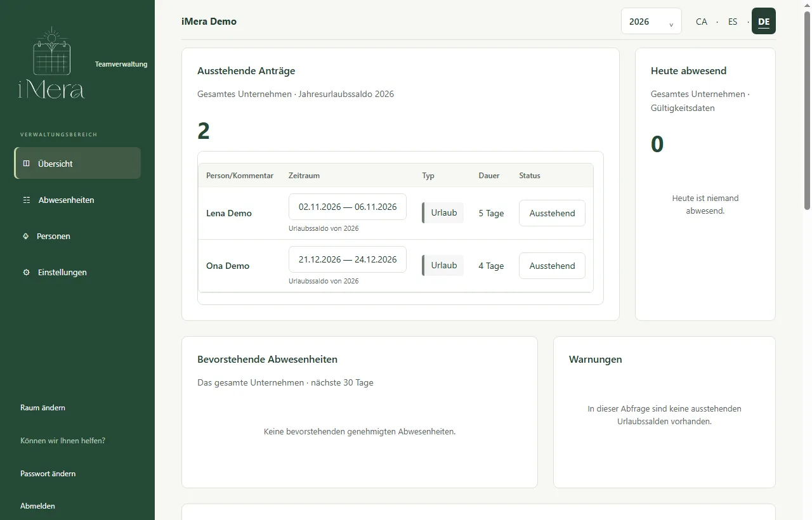Screen dimensions: 812x520
Task: Open the 21.12.2026 — 24.12.2026 date range
Action: [x=348, y=259]
